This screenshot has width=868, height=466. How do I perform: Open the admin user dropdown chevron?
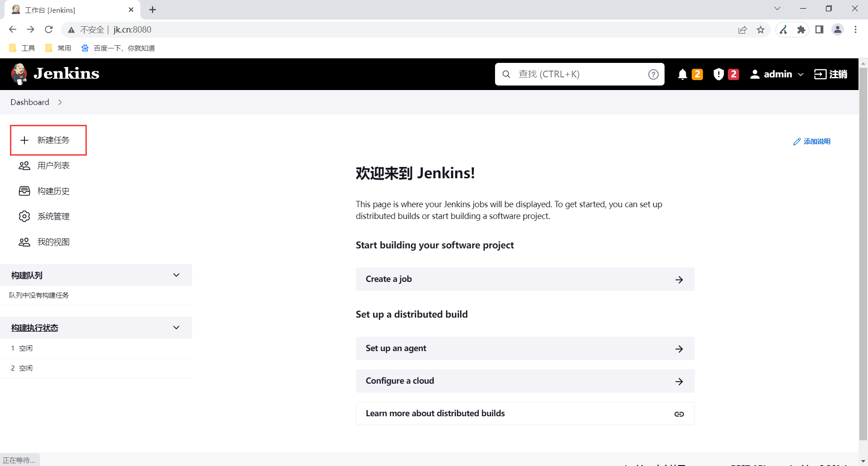point(801,74)
